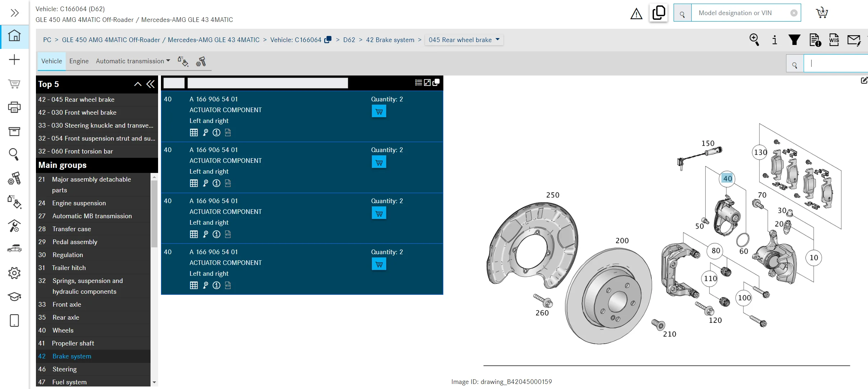The image size is (868, 389).
Task: Open footnote table icon in last part row
Action: (x=194, y=285)
